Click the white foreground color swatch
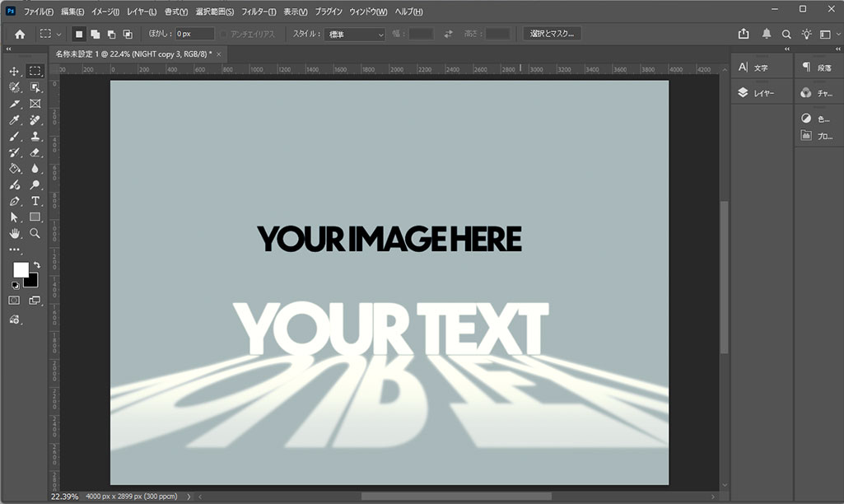This screenshot has width=844, height=504. pyautogui.click(x=21, y=269)
